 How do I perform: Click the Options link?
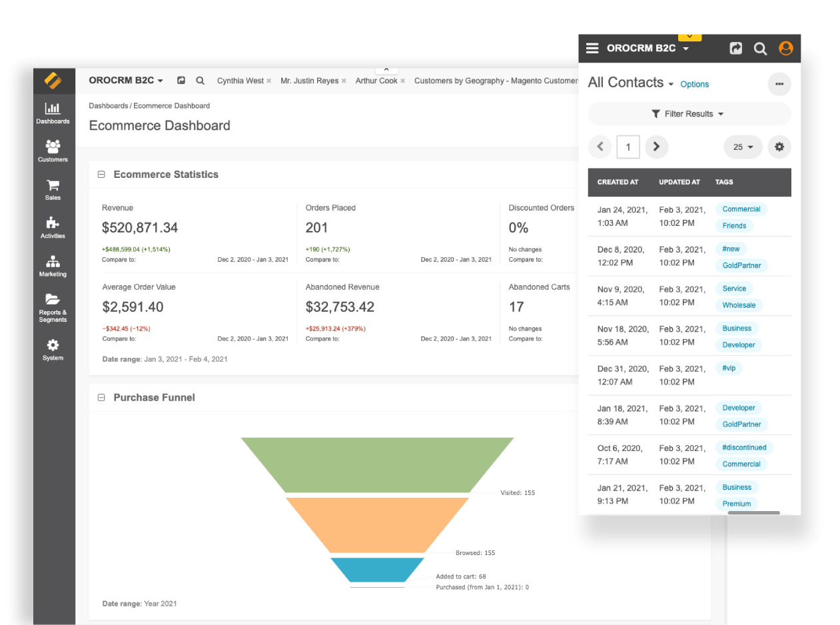click(694, 85)
